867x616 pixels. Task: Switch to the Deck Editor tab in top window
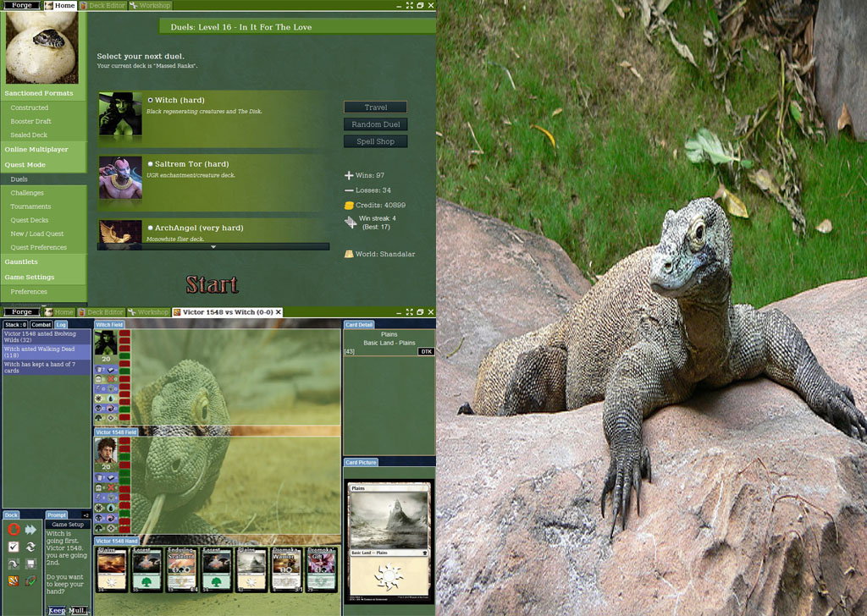click(x=106, y=5)
